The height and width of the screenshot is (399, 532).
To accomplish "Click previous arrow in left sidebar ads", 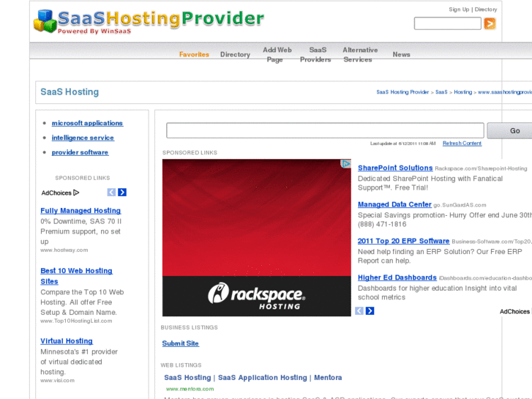I will (111, 193).
